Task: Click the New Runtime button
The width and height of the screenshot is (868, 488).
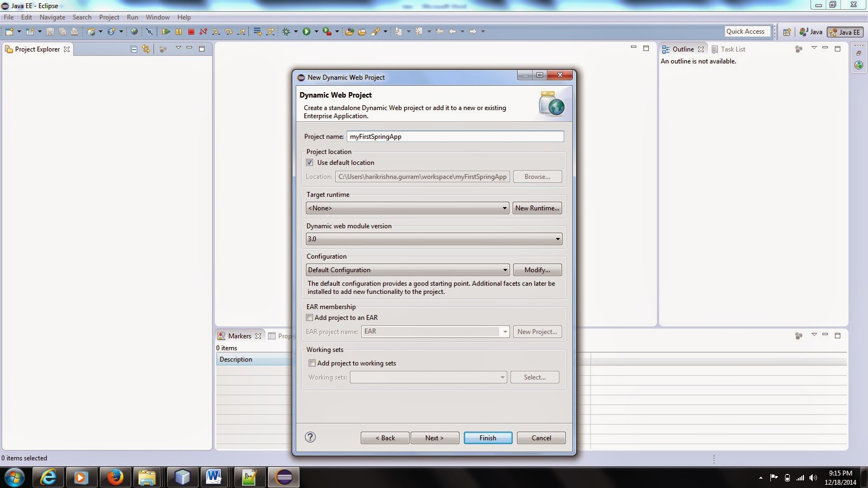Action: point(537,208)
